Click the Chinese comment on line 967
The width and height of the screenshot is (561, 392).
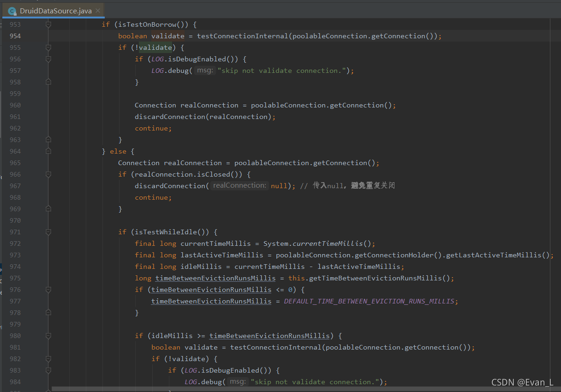[347, 186]
